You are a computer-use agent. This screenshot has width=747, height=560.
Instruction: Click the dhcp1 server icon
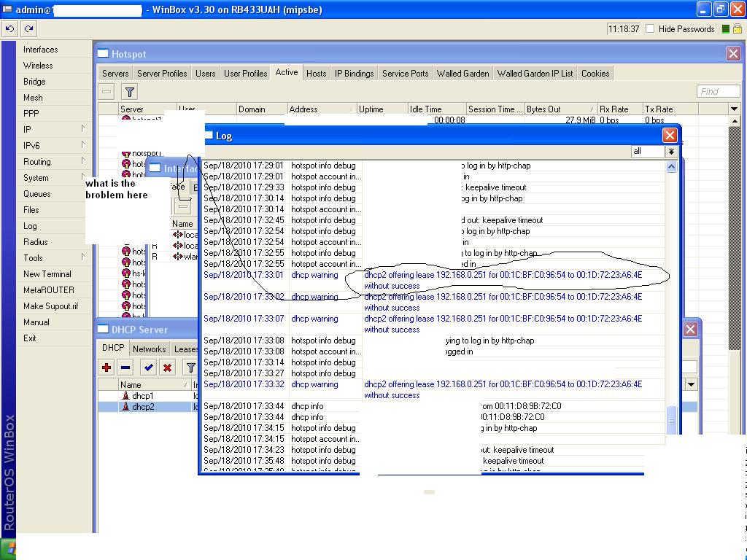coord(125,396)
